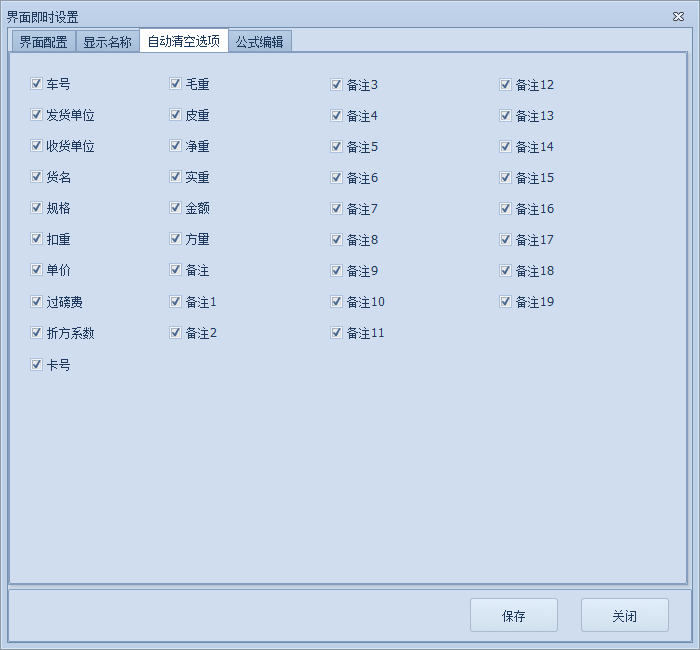Disable the 折方系数 checkbox
Screen dimensions: 700x650
[36, 333]
